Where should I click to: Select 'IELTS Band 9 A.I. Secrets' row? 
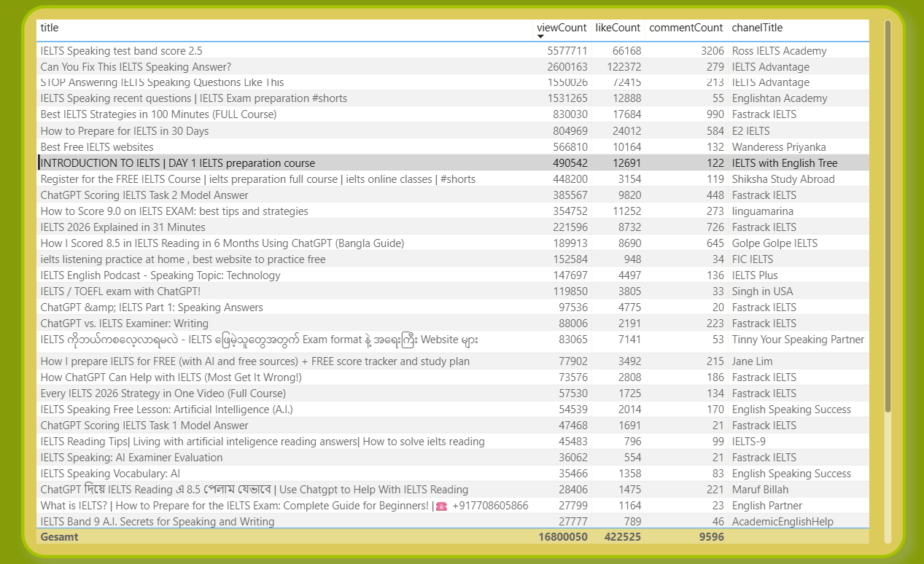pos(158,522)
